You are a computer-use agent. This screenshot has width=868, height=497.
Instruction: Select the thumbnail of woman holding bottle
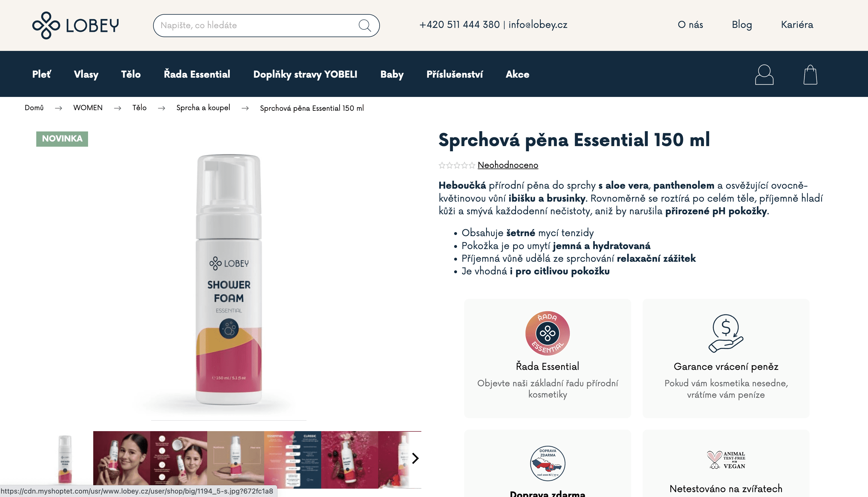click(x=121, y=459)
